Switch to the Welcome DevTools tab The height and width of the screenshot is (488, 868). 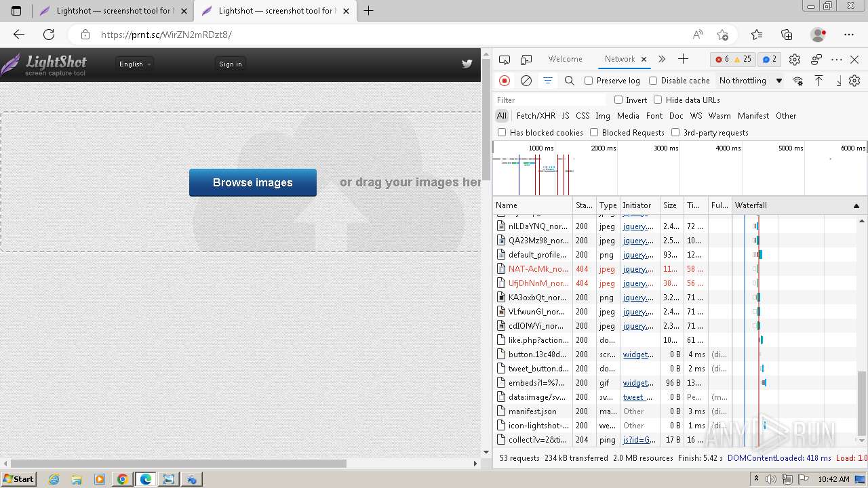click(566, 59)
